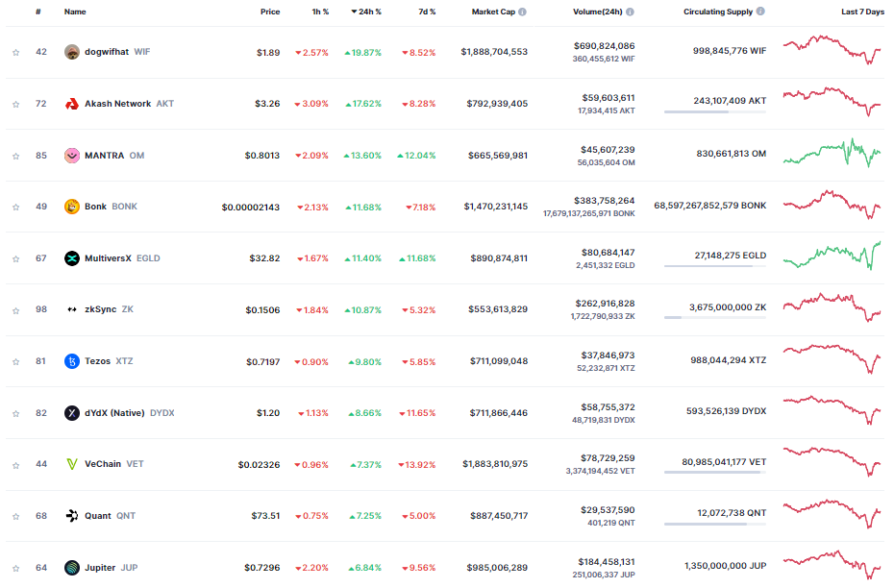The width and height of the screenshot is (894, 588).
Task: Click the Jupiter swirl logo
Action: [72, 568]
